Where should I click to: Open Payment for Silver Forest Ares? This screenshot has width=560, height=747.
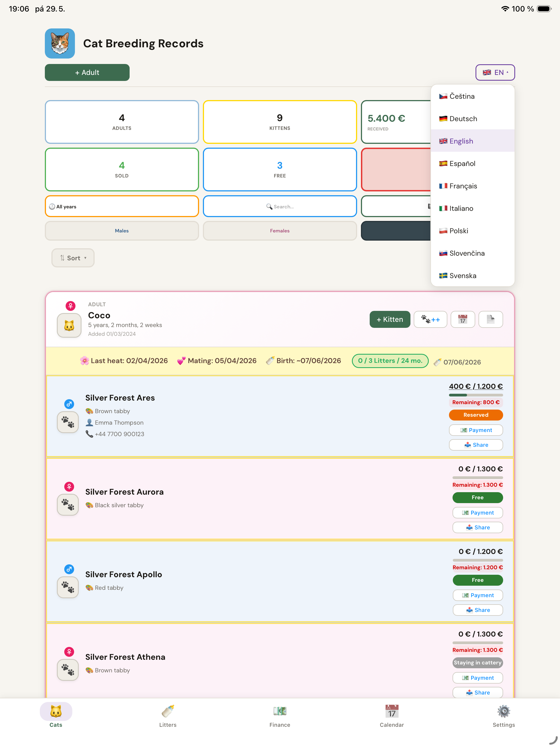476,430
